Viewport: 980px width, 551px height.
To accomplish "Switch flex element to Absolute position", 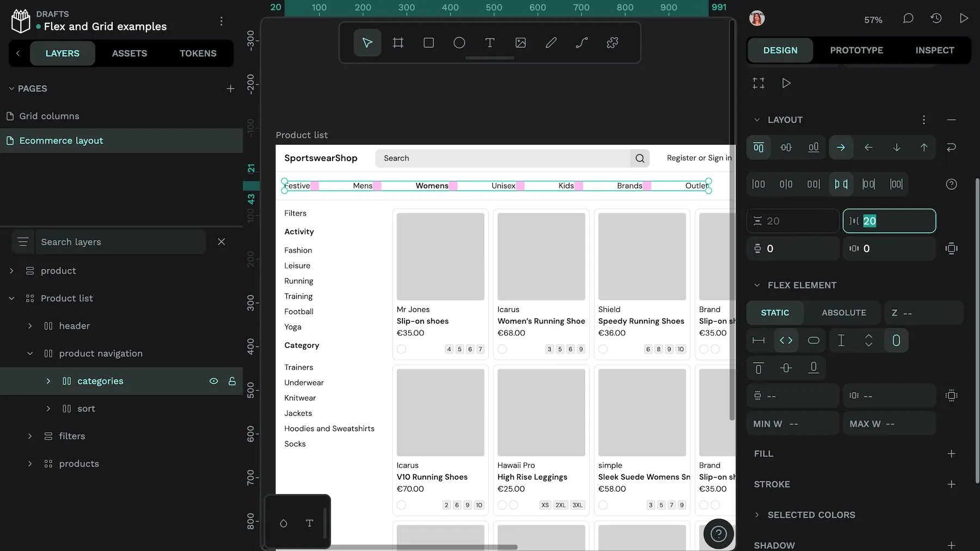I will pos(843,313).
